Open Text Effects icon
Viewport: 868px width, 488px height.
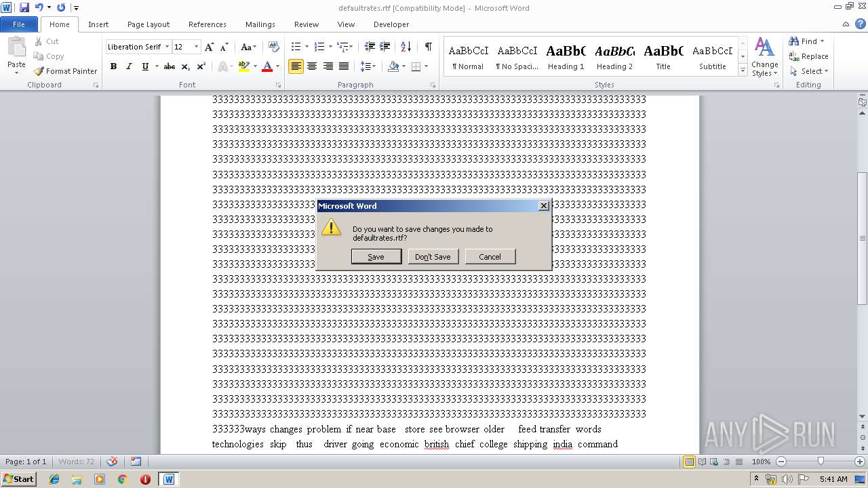click(222, 66)
